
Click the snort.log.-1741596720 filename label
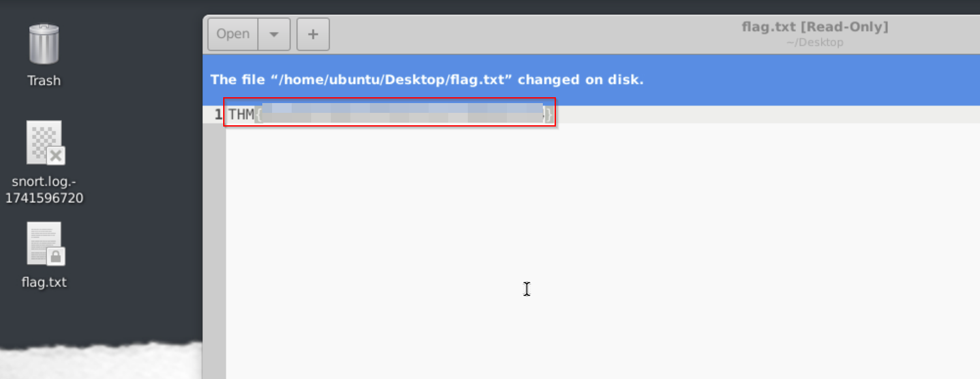point(44,190)
